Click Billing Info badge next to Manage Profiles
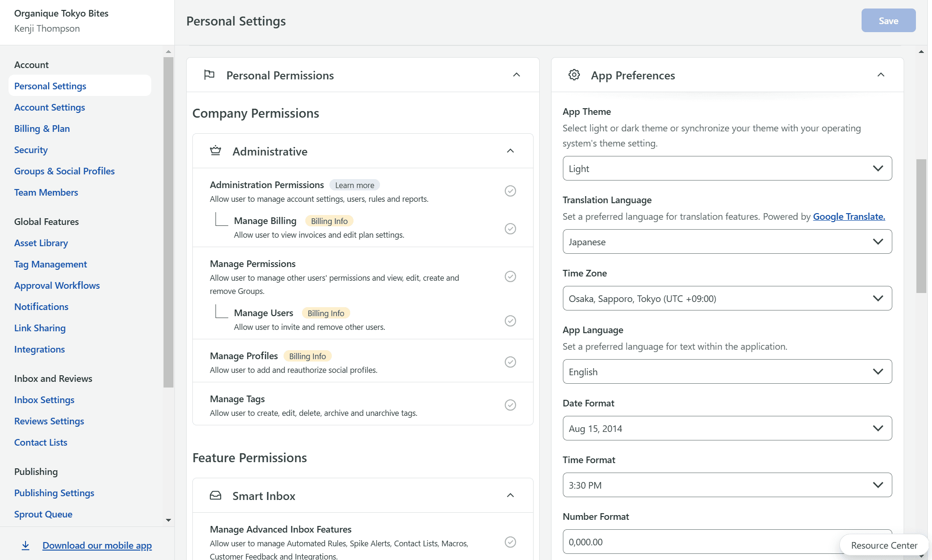This screenshot has width=932, height=560. (307, 356)
